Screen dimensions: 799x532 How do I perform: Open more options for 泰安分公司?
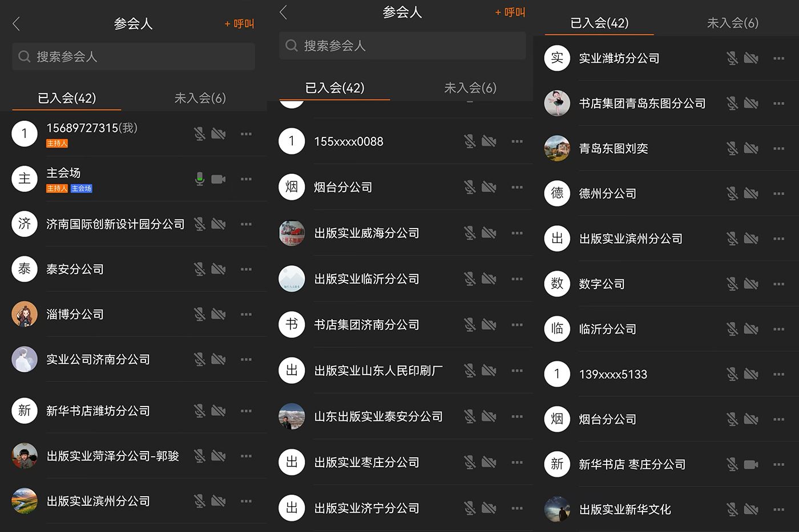pyautogui.click(x=246, y=269)
